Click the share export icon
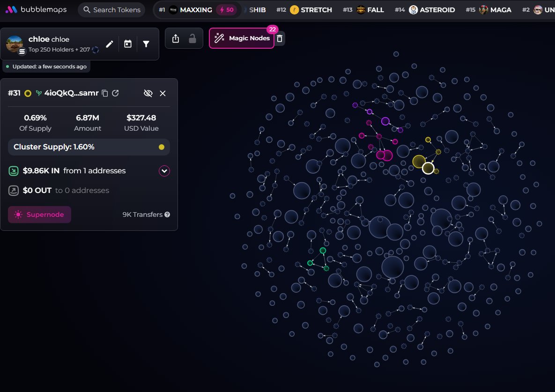555x392 pixels. [x=176, y=38]
